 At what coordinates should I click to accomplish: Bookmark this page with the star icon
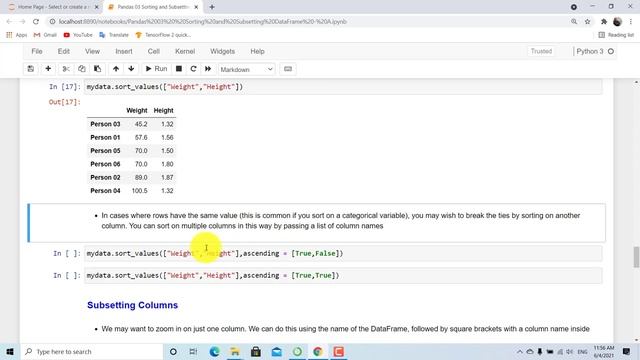coord(587,22)
